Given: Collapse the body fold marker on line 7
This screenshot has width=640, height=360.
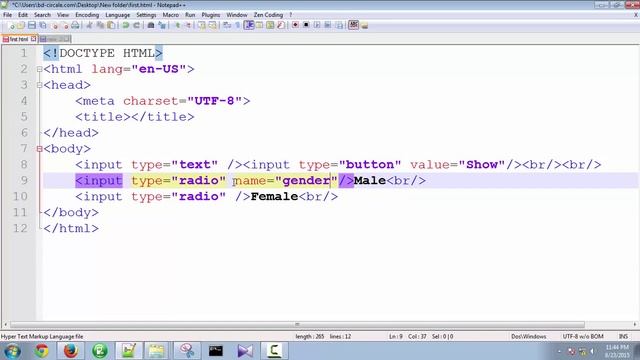Looking at the screenshot, I should 39,149.
